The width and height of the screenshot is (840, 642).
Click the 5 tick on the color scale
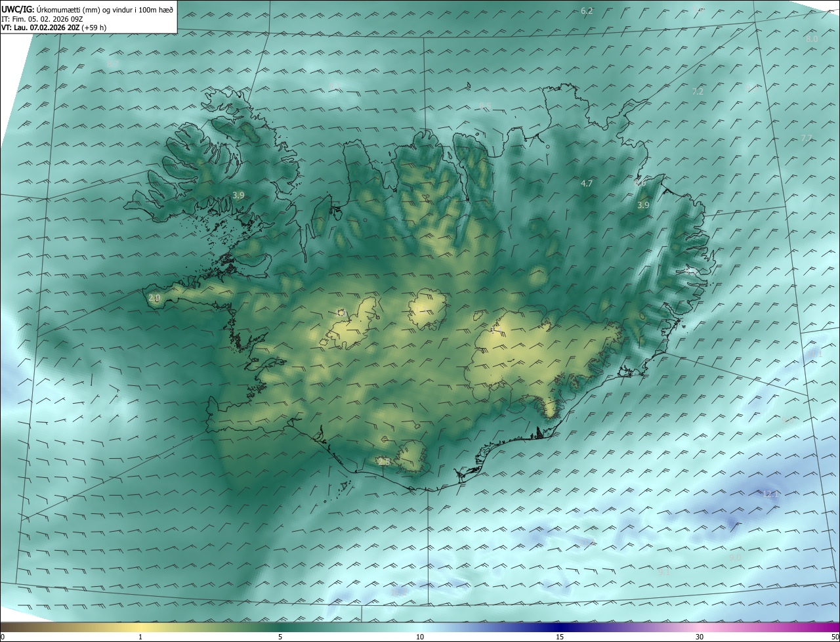[x=280, y=637]
